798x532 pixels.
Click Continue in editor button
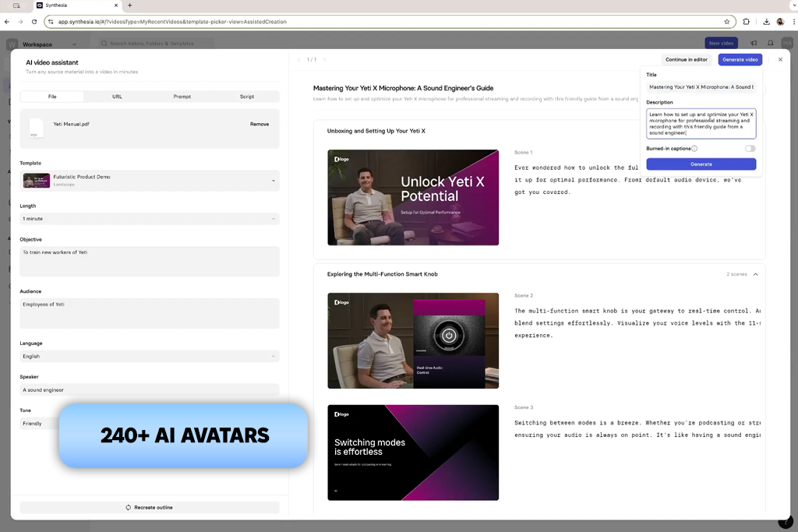(686, 59)
